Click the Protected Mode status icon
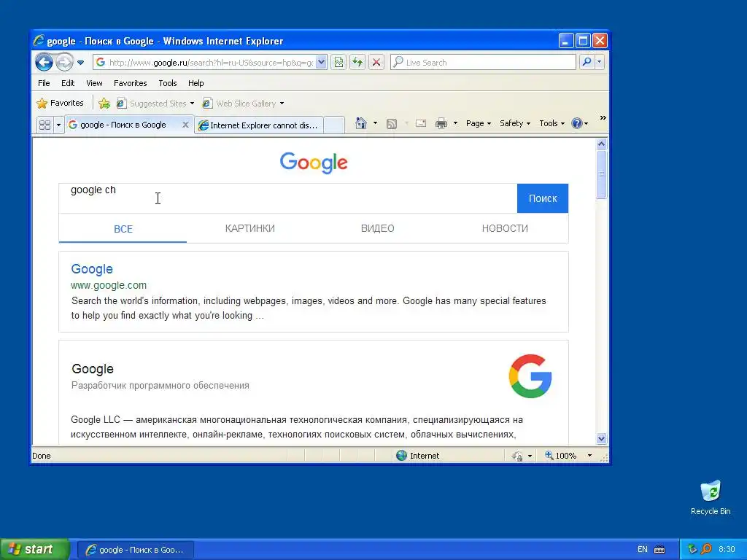The height and width of the screenshot is (560, 747). tap(517, 456)
